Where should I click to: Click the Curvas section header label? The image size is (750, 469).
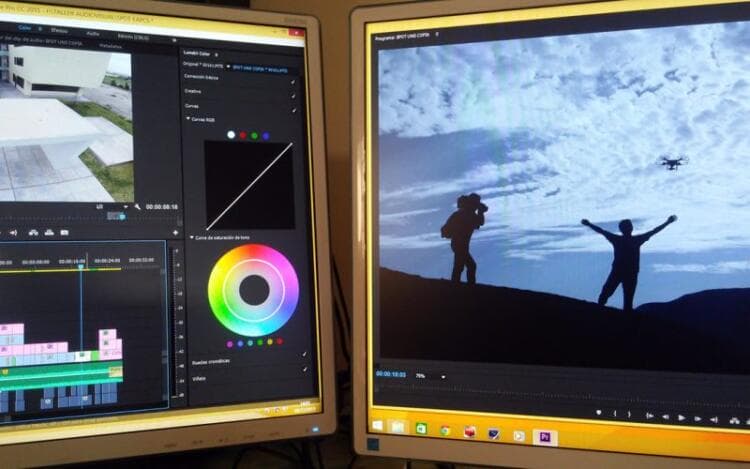point(191,106)
